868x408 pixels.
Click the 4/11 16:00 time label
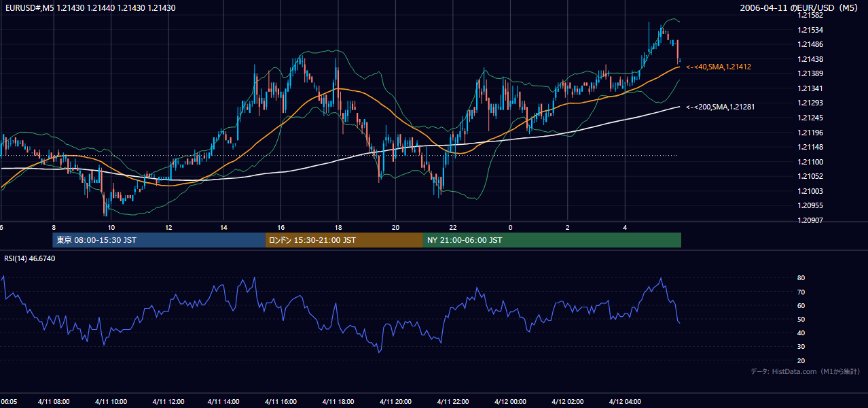(281, 402)
